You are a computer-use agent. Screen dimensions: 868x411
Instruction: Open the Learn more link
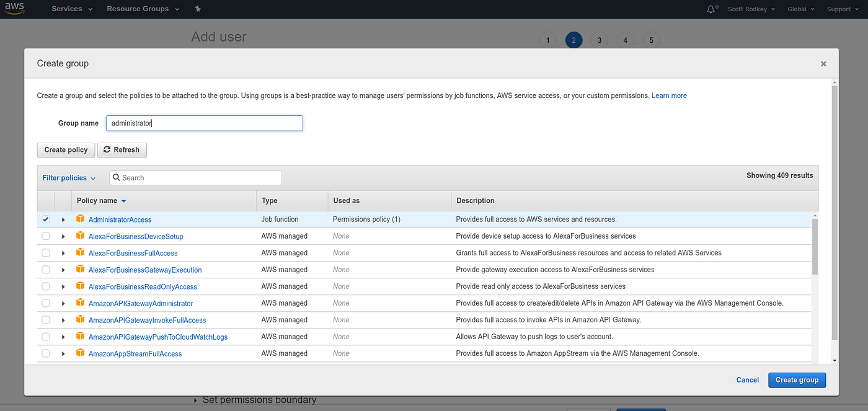tap(669, 95)
